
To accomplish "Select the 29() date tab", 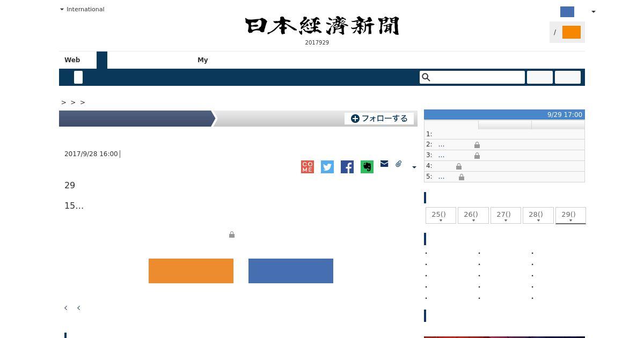I will pos(570,215).
